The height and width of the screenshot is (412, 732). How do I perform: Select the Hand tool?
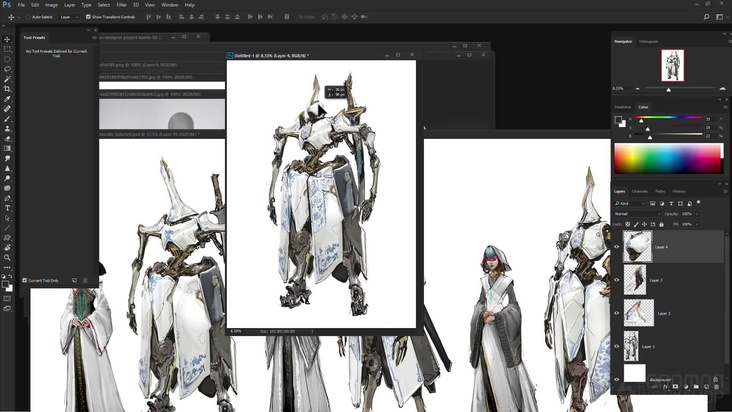(7, 247)
